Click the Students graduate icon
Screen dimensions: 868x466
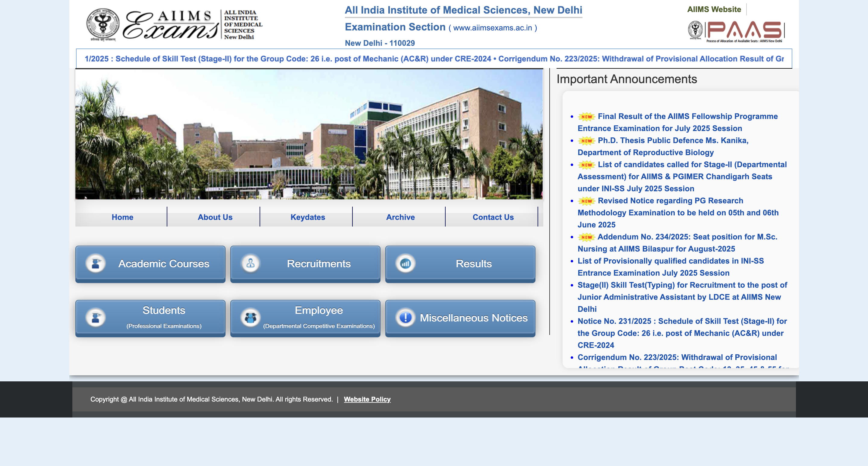[96, 317]
